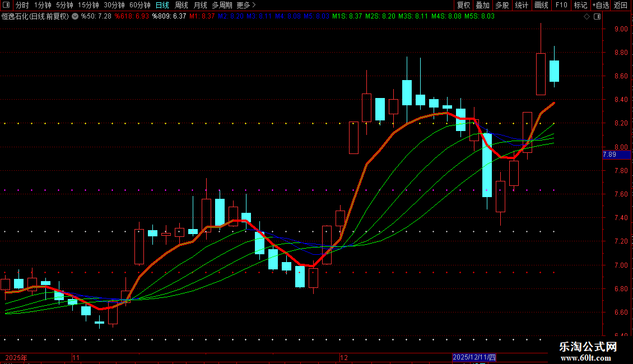Open the 复权 adjustment menu
Viewport: 633px width, 364px height.
463,5
